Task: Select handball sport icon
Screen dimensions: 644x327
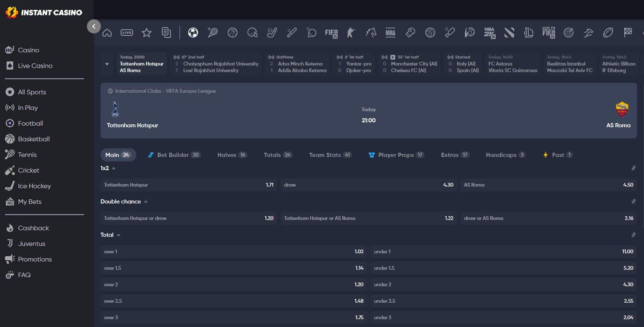Action: pos(470,33)
